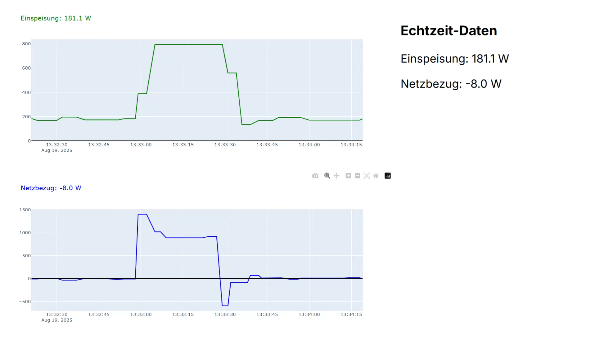The height and width of the screenshot is (364, 613).
Task: Select the Zoom magnifier tool
Action: (x=327, y=176)
